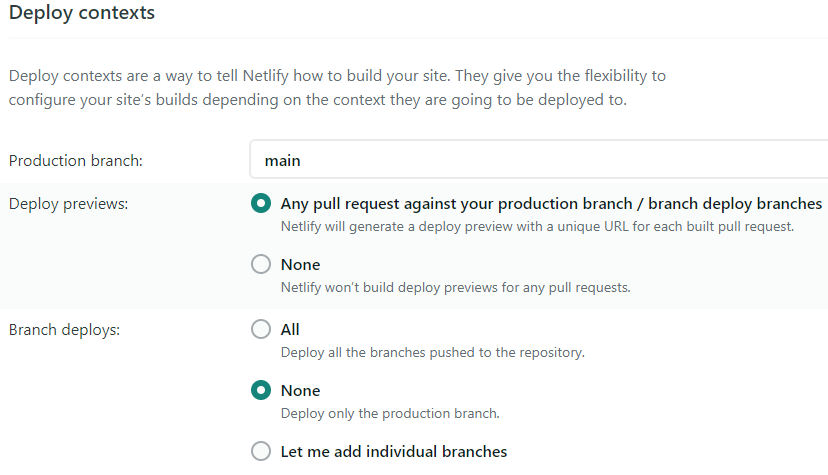
Task: Click the 'Deploy all the branches pushed' description
Action: coord(432,353)
